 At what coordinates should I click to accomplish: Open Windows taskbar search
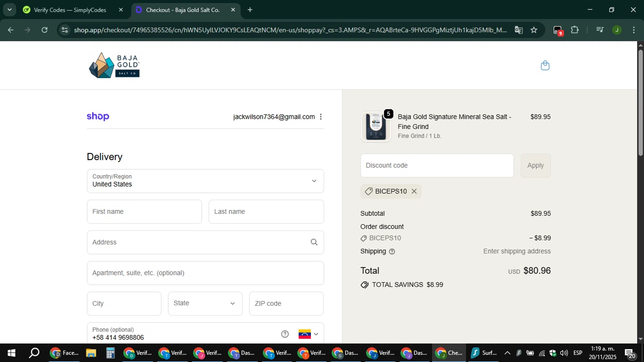(x=34, y=353)
